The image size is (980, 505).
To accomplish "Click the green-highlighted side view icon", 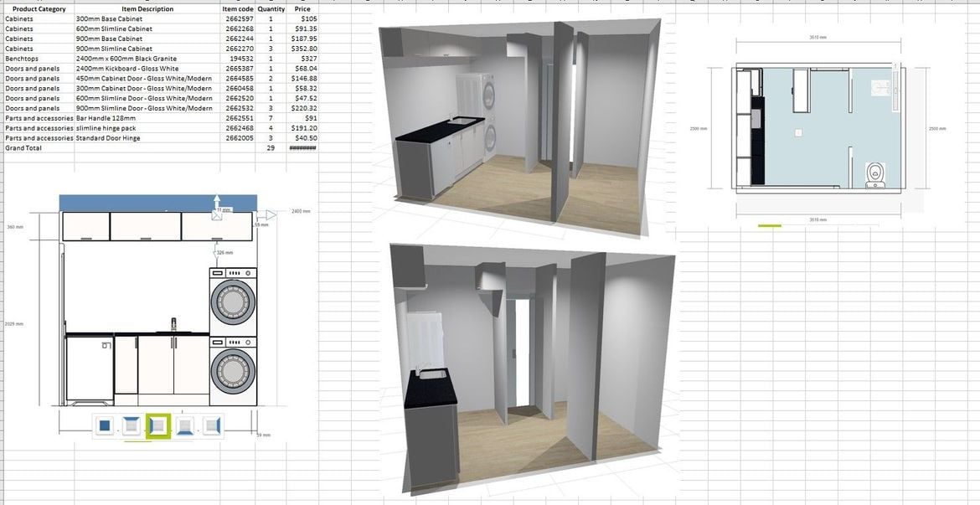I will point(157,425).
